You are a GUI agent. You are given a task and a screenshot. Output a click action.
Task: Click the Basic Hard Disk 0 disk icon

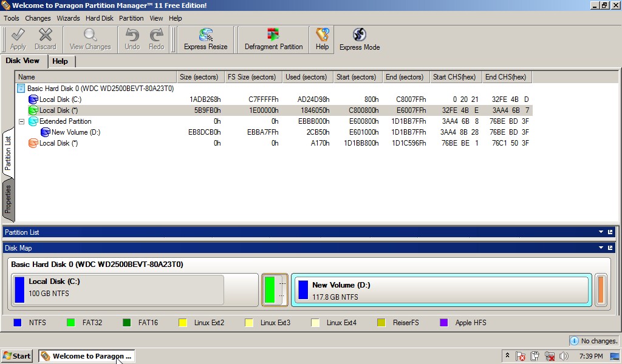(21, 89)
